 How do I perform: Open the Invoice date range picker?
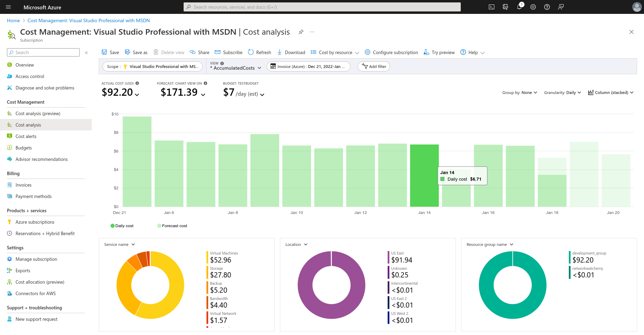(x=308, y=67)
